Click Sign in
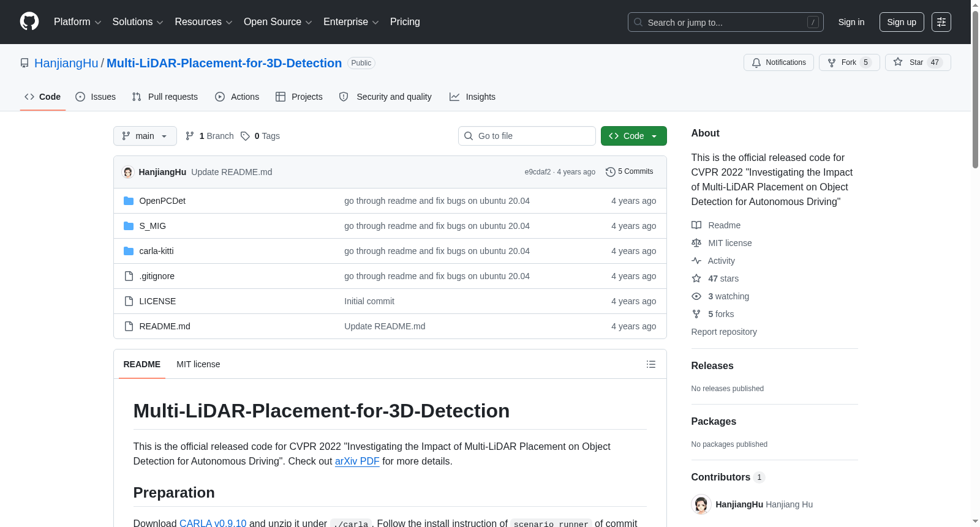The width and height of the screenshot is (980, 527). (x=851, y=22)
